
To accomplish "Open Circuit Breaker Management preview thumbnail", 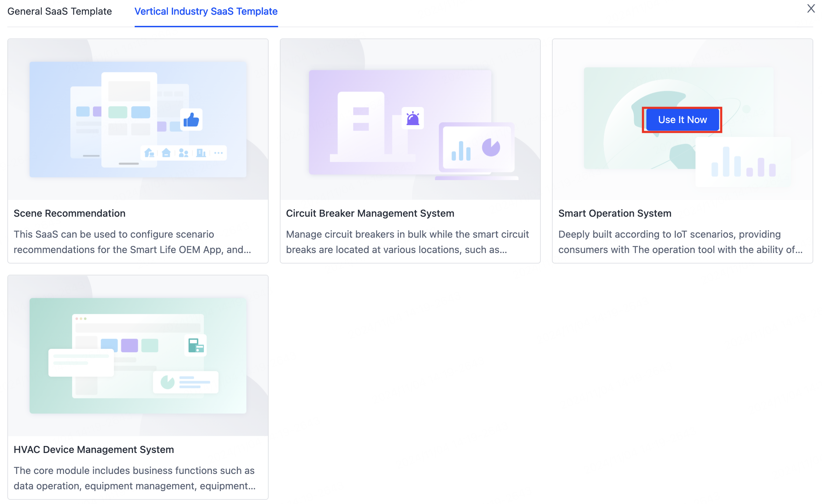I will click(x=410, y=120).
